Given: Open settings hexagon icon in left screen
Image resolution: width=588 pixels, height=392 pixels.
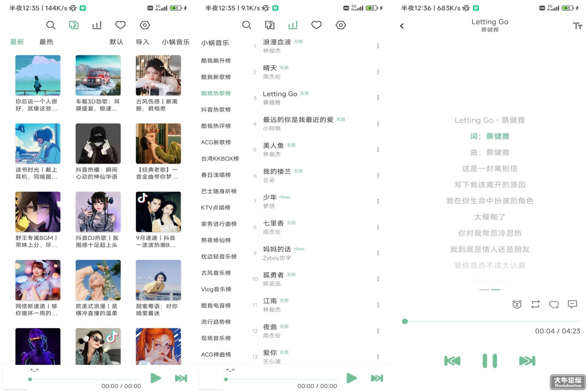Looking at the screenshot, I should click(x=145, y=25).
